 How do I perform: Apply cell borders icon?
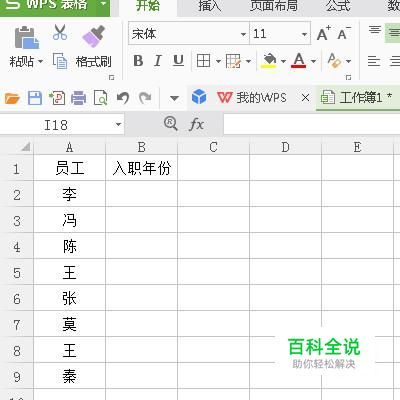(203, 61)
